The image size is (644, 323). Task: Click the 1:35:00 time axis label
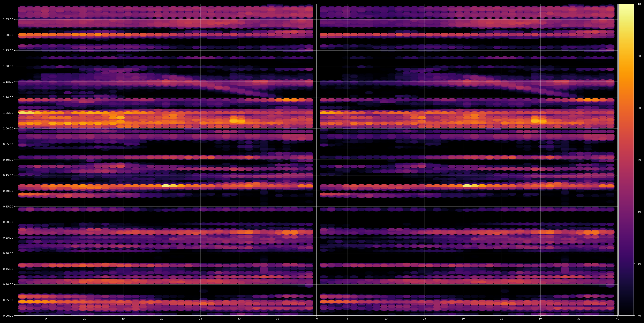(x=8, y=19)
